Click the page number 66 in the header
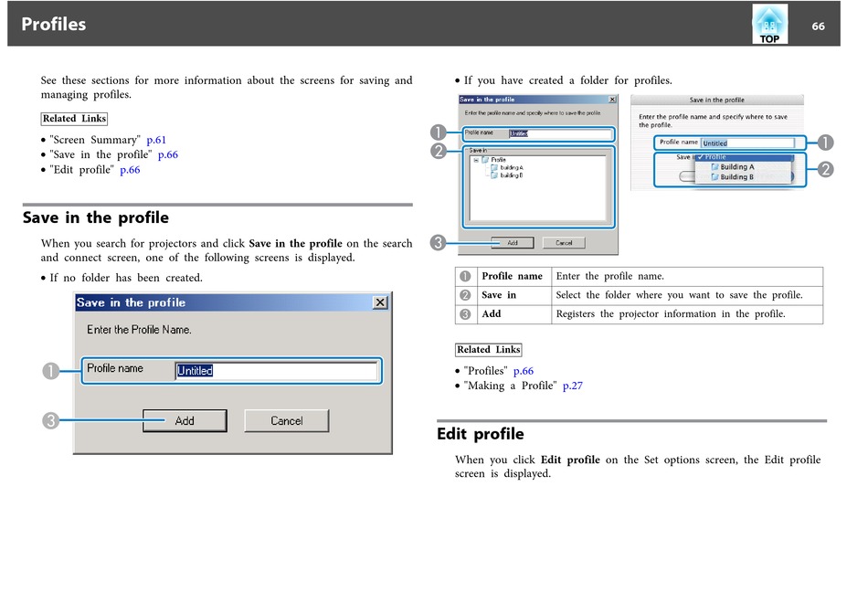 (818, 26)
